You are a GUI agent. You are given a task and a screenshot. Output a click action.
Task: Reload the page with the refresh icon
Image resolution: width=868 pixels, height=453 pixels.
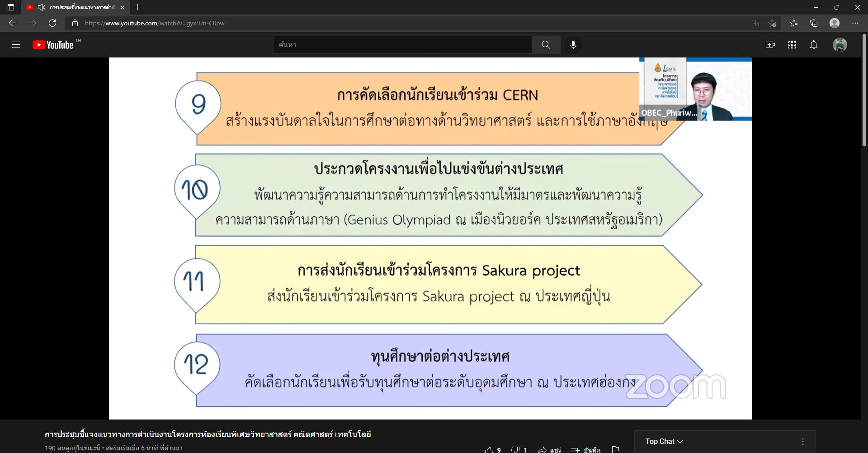52,23
